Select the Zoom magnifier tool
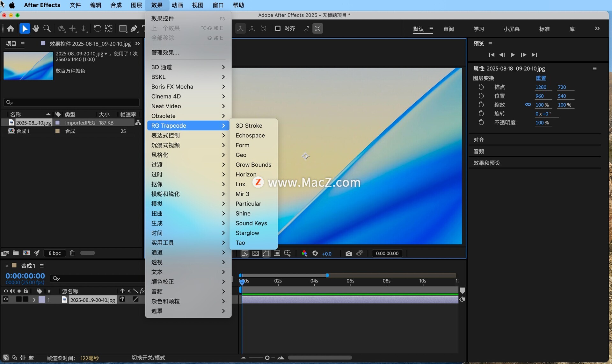The height and width of the screenshot is (364, 612). pyautogui.click(x=47, y=29)
